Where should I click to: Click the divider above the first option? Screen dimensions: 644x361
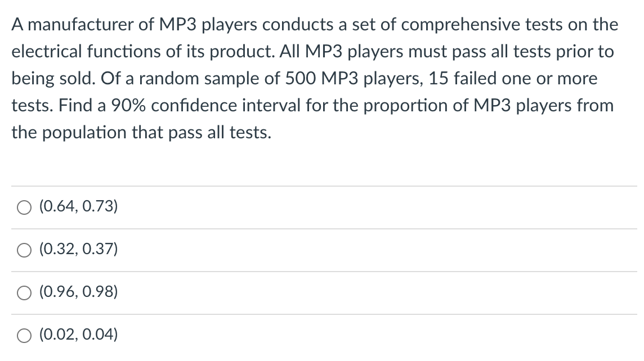321,186
